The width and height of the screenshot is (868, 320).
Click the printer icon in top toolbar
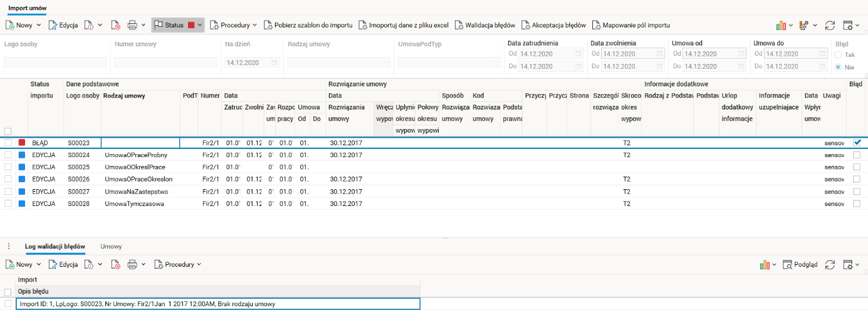point(132,25)
